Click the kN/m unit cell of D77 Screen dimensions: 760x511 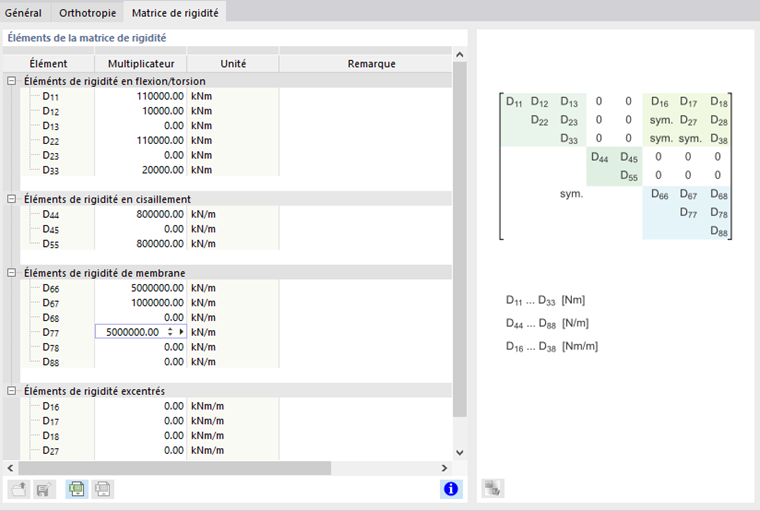233,332
